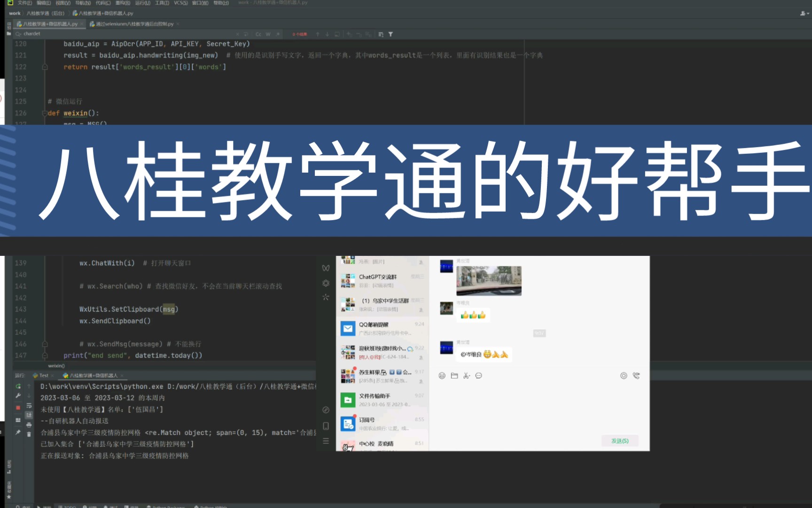This screenshot has width=812, height=508.
Task: Open WeChat Channels butterfly icon
Action: (326, 268)
